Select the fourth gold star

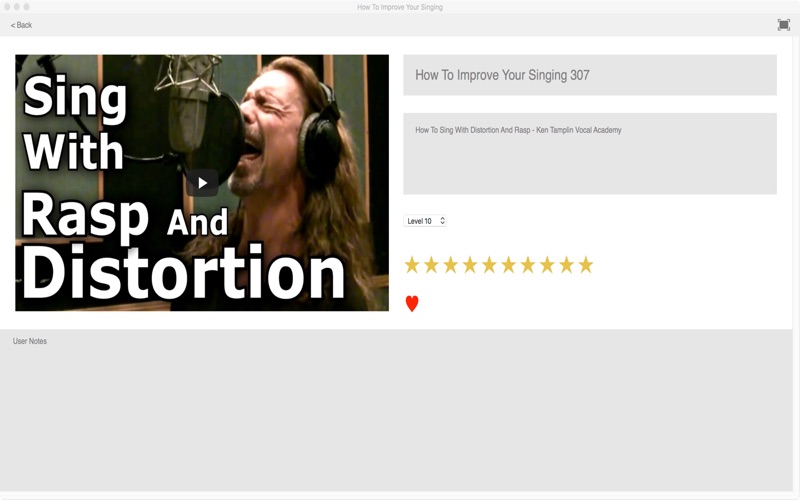tap(470, 265)
